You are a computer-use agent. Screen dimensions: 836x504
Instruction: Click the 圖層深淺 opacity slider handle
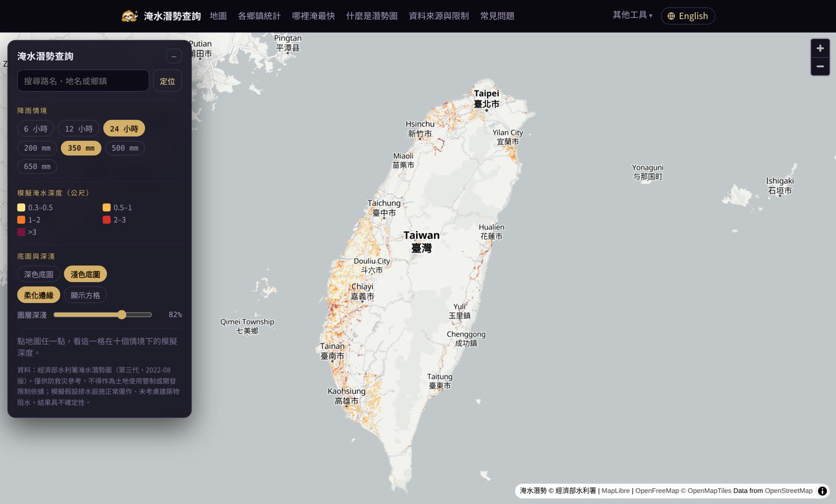[x=122, y=315]
